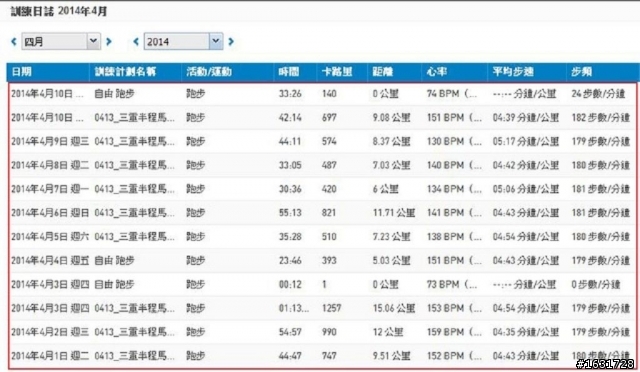Go to previous year arrow
Viewport: 640px width, 372px height.
tap(136, 41)
